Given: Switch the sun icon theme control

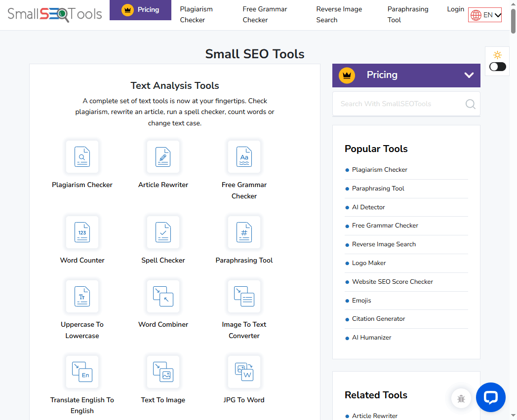Looking at the screenshot, I should (x=497, y=55).
